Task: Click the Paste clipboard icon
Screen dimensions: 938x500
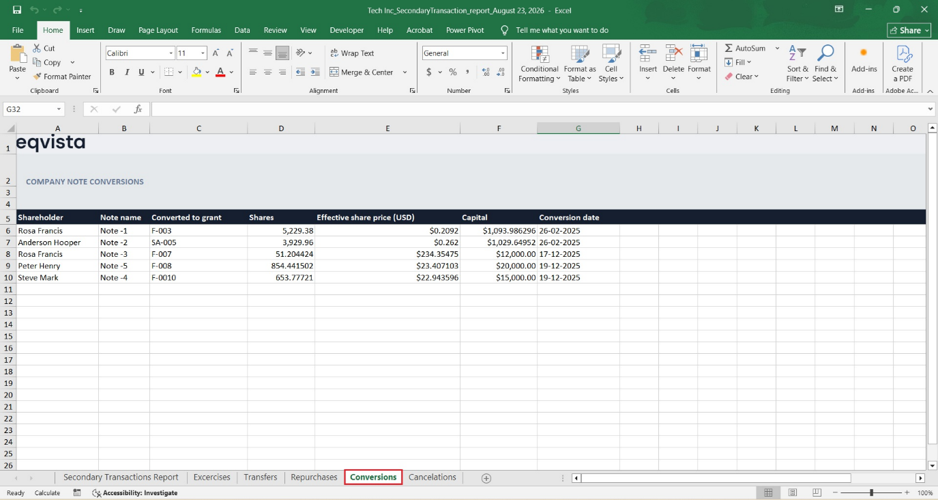Action: 17,54
